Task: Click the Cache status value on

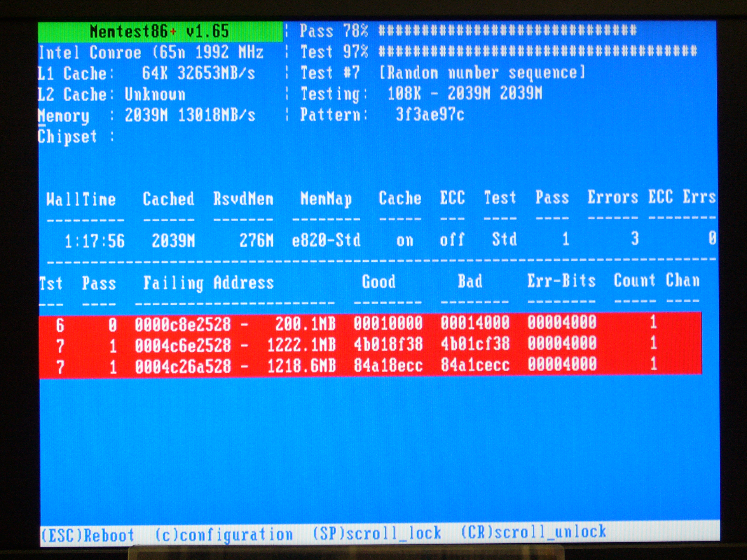Action: tap(404, 240)
